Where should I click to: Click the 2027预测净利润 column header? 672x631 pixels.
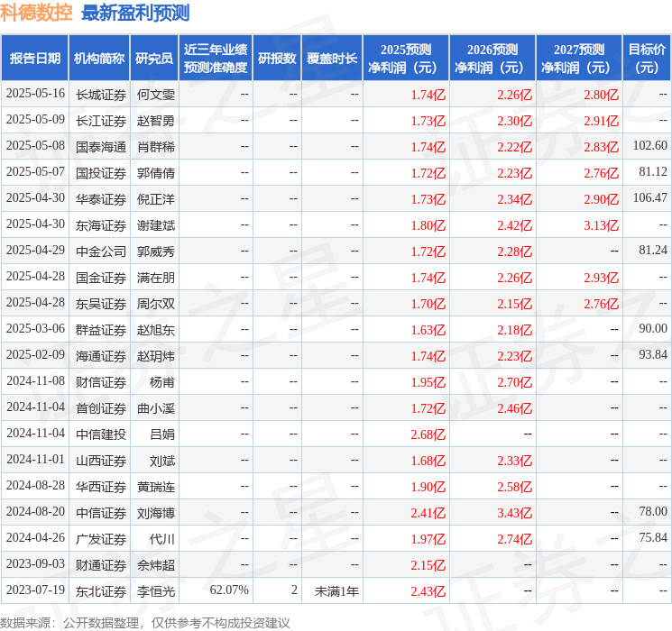point(578,59)
